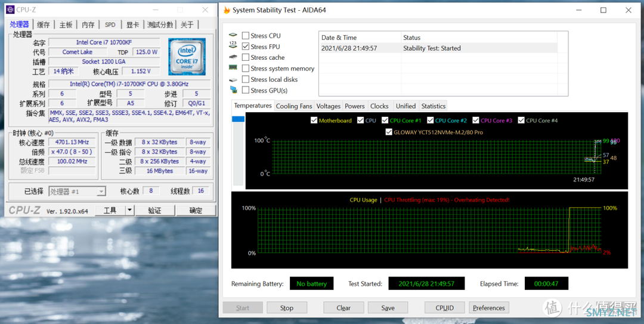This screenshot has width=644, height=324.
Task: Enable the Stress cache checkbox
Action: 245,57
